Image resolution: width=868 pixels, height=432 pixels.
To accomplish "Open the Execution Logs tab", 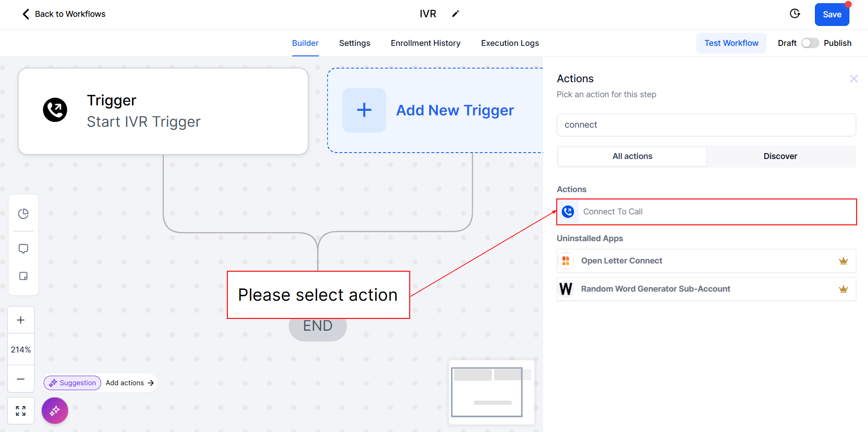I will [x=510, y=43].
